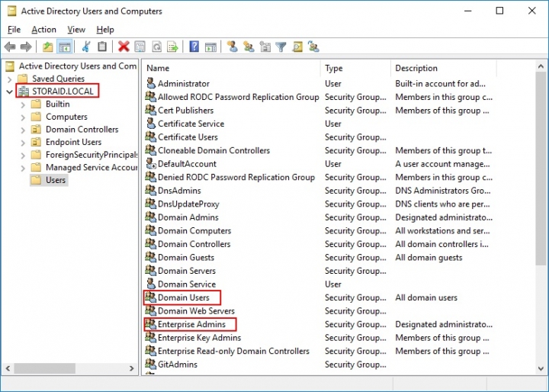Viewport: 549px width, 392px height.
Task: Open the Help menu
Action: click(105, 30)
